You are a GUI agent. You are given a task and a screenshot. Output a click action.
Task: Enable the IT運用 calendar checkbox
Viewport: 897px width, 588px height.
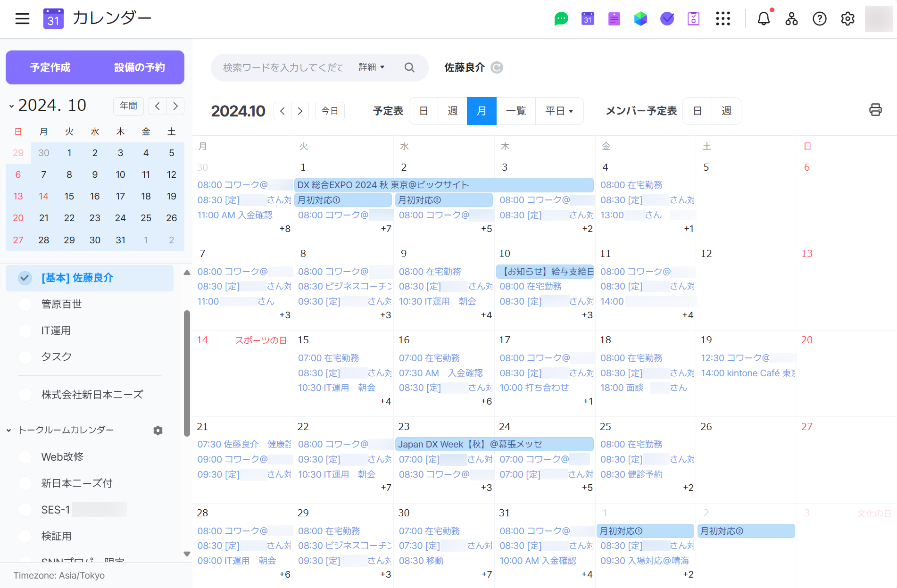coord(25,331)
